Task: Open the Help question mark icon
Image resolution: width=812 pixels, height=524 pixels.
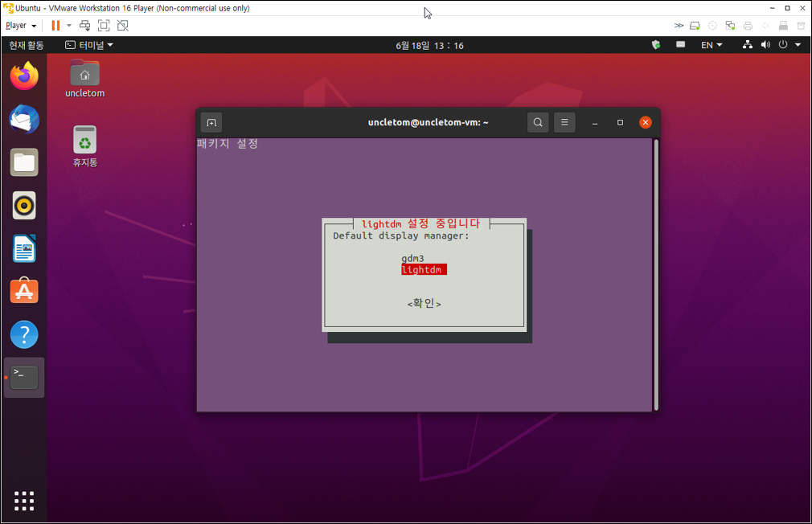Action: point(24,334)
